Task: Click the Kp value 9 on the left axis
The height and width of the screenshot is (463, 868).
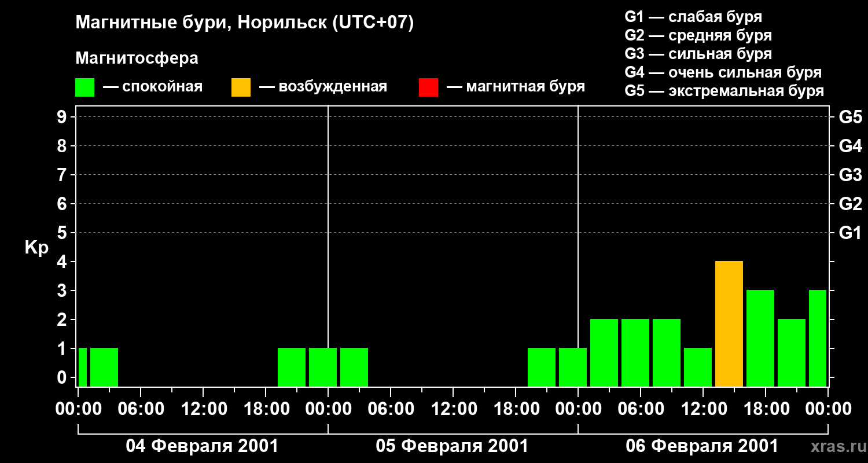Action: 63,117
